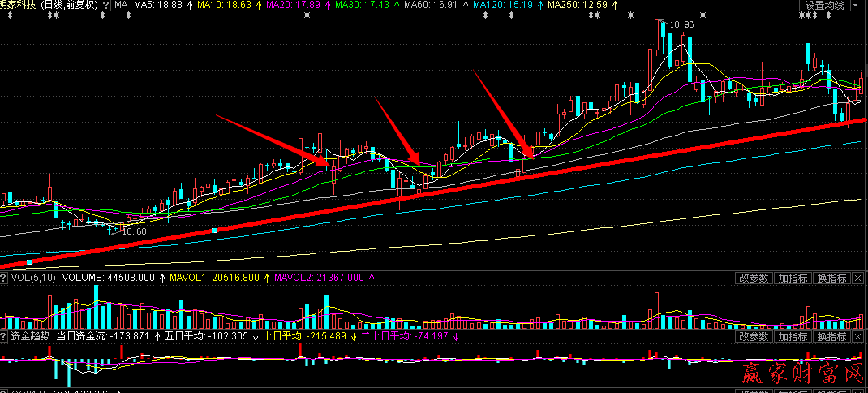868x393 pixels.
Task: Click 改参数 in the 资金趋势 panel
Action: pos(753,336)
